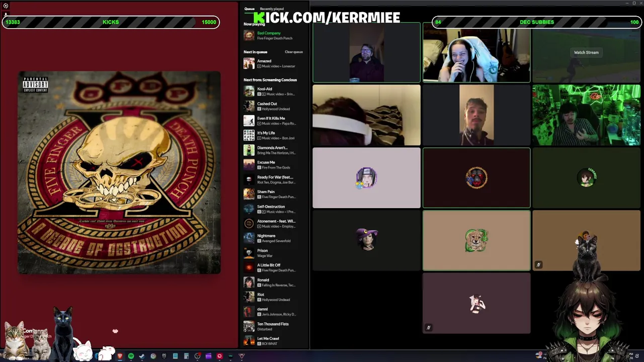This screenshot has width=644, height=362.
Task: Click the Bad Company album thumbnail in queue
Action: coord(249,35)
